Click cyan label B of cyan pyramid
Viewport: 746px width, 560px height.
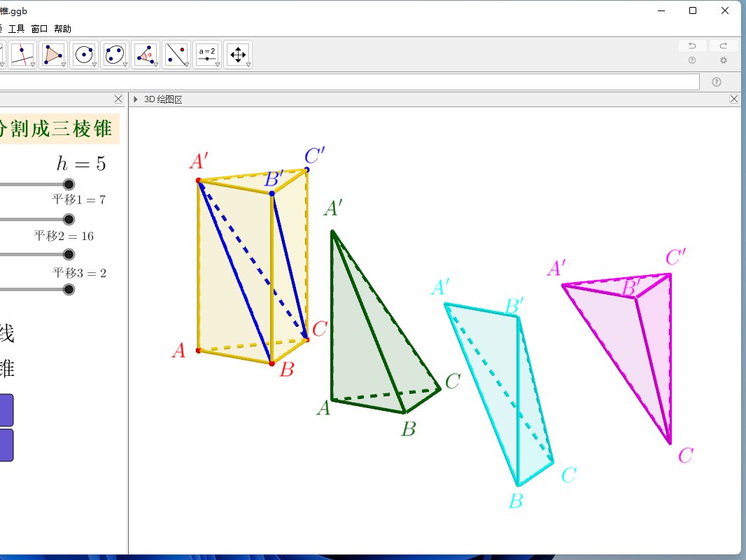(x=516, y=501)
